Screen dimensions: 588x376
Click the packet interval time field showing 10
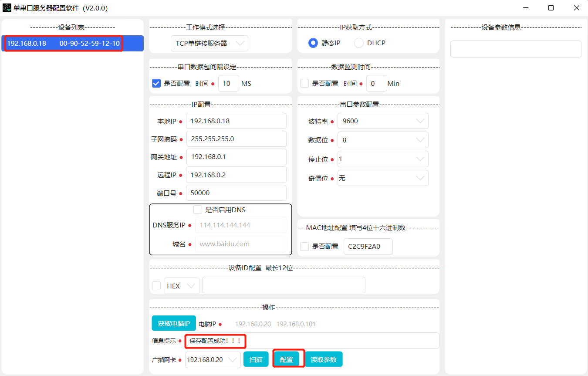coord(229,83)
